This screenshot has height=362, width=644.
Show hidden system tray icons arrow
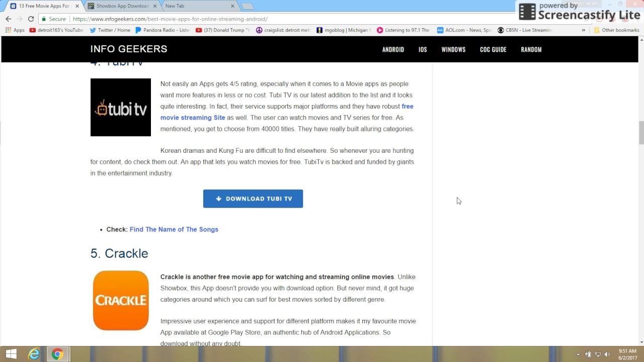point(578,354)
